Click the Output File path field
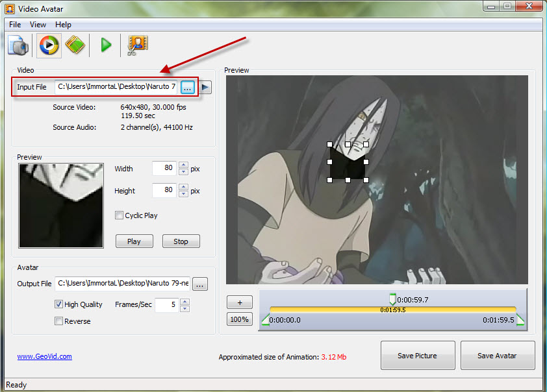Screen dimensions: 547x392 (122, 284)
